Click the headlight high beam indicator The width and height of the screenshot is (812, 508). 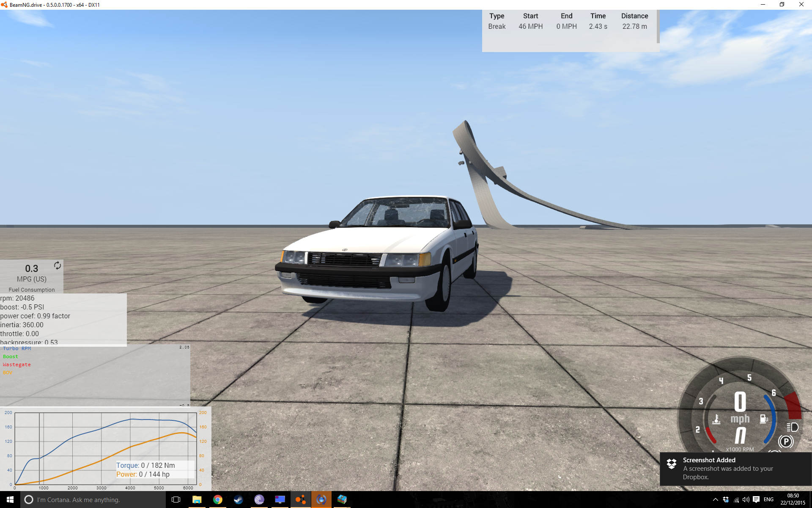pyautogui.click(x=793, y=427)
